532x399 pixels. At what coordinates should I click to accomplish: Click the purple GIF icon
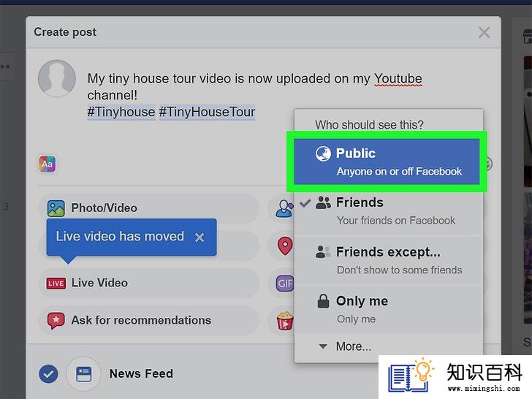click(285, 284)
